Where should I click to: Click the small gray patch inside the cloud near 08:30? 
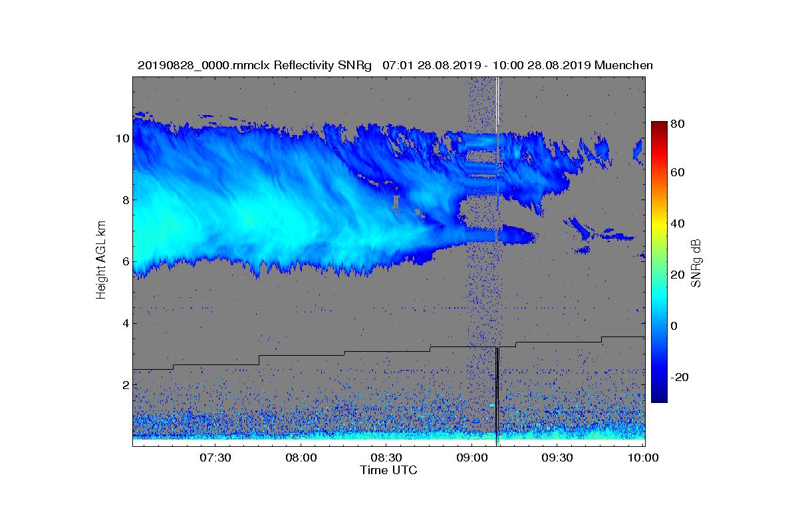(396, 201)
